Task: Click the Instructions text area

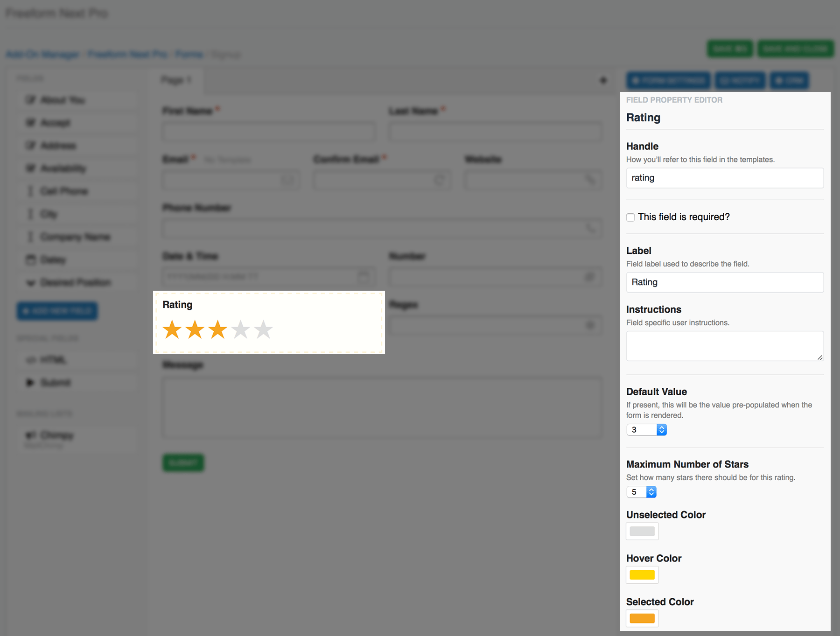Action: [x=725, y=346]
